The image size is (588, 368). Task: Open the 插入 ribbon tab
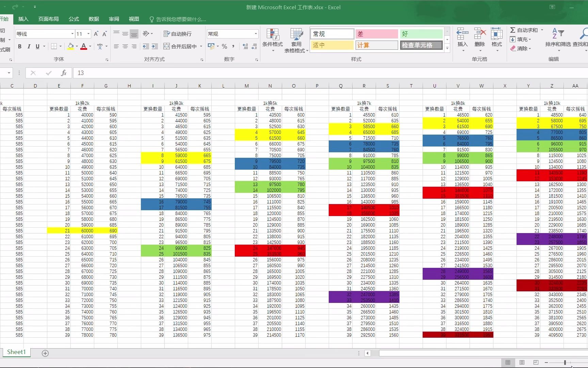click(23, 19)
